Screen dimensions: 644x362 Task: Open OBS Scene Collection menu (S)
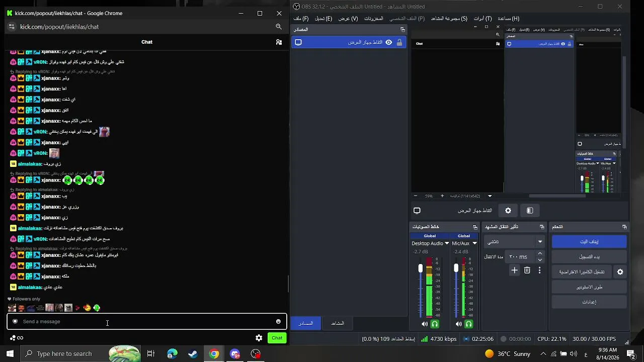pyautogui.click(x=449, y=19)
